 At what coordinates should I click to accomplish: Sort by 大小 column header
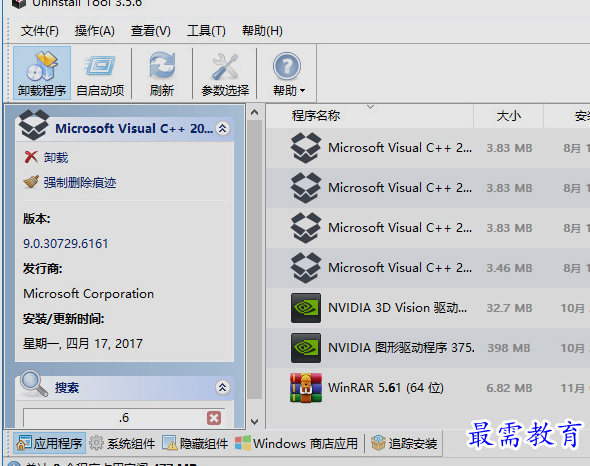point(508,116)
